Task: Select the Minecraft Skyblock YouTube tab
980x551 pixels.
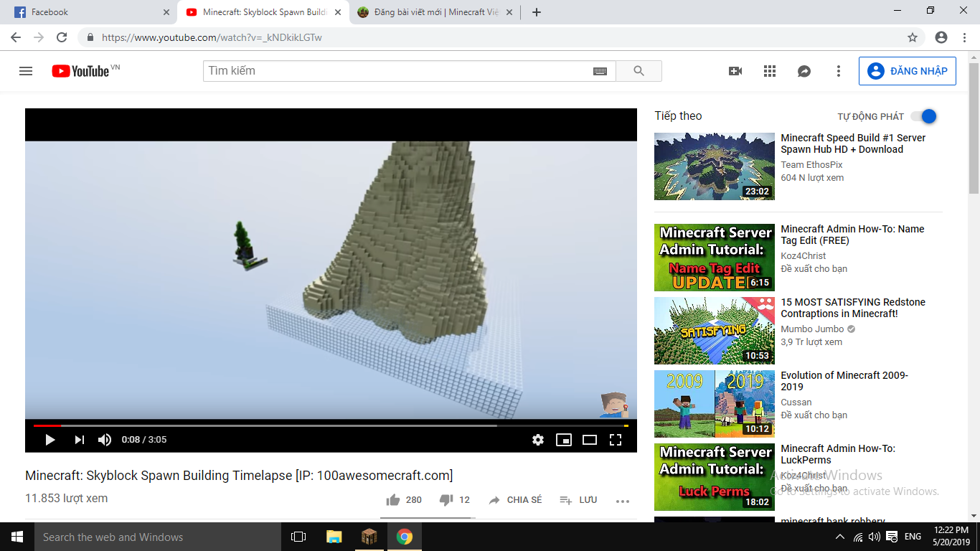Action: (x=264, y=12)
